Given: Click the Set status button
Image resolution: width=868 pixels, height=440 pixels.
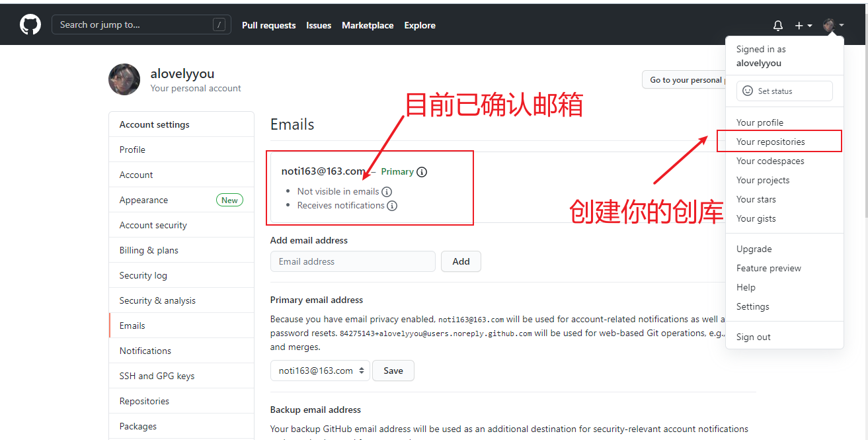Looking at the screenshot, I should pos(785,91).
